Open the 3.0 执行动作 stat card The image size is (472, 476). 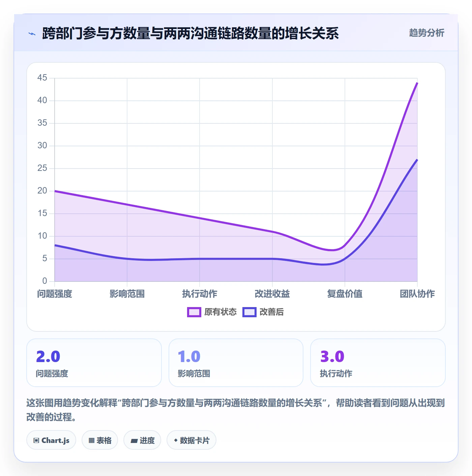[378, 363]
